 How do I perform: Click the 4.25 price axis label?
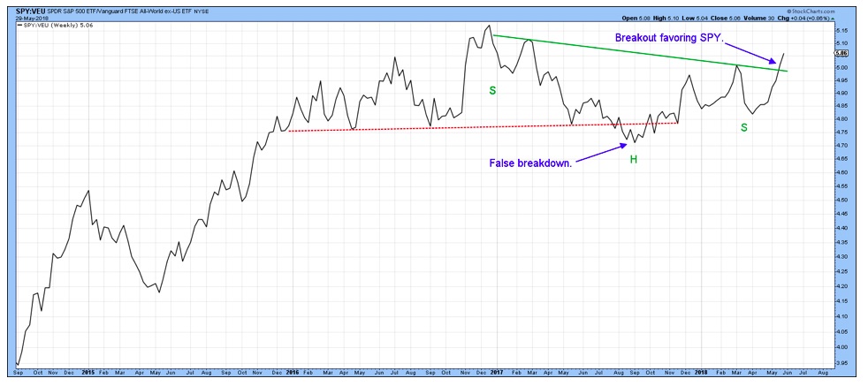[x=841, y=271]
